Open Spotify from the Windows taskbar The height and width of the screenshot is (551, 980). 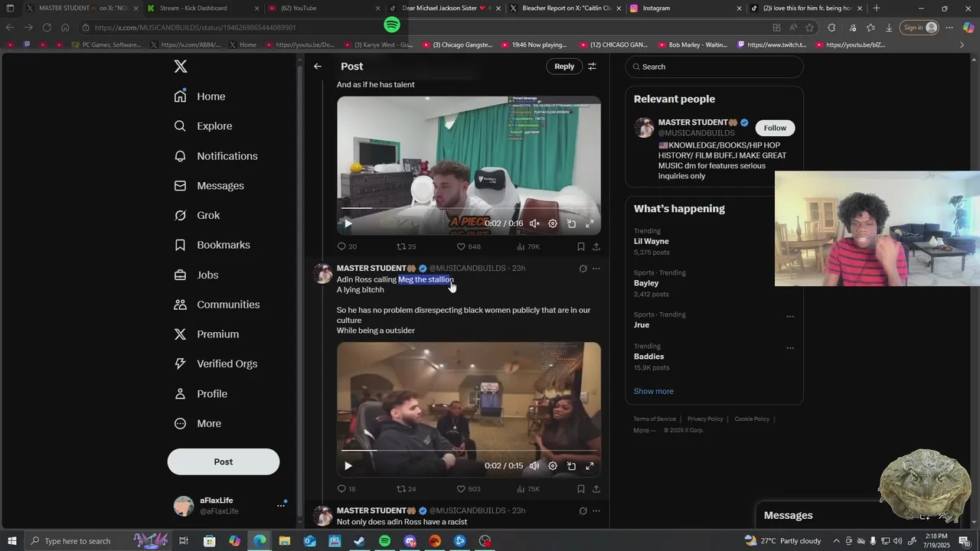tap(384, 541)
